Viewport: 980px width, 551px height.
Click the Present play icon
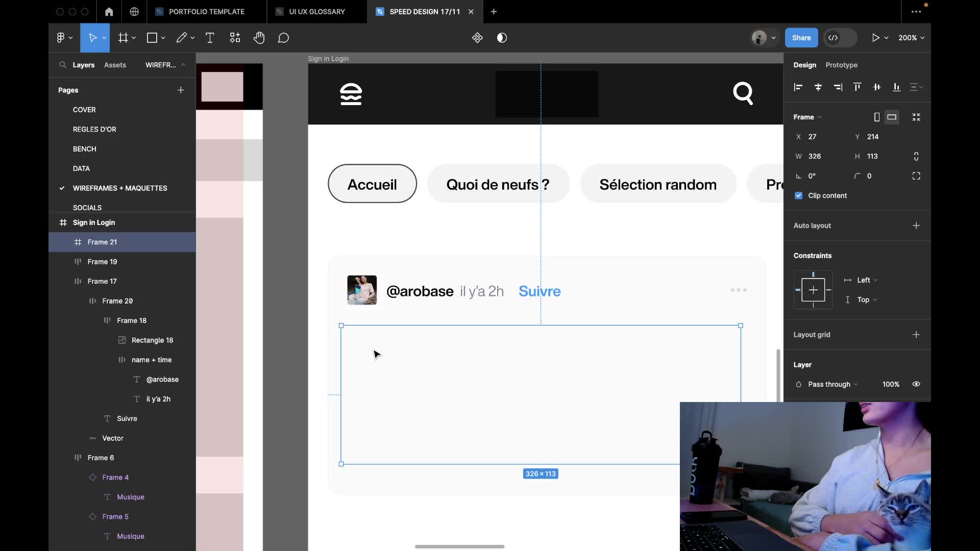coord(875,38)
